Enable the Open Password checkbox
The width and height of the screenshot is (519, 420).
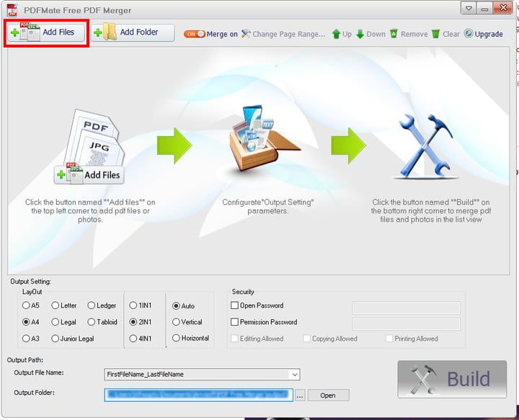[x=235, y=305]
